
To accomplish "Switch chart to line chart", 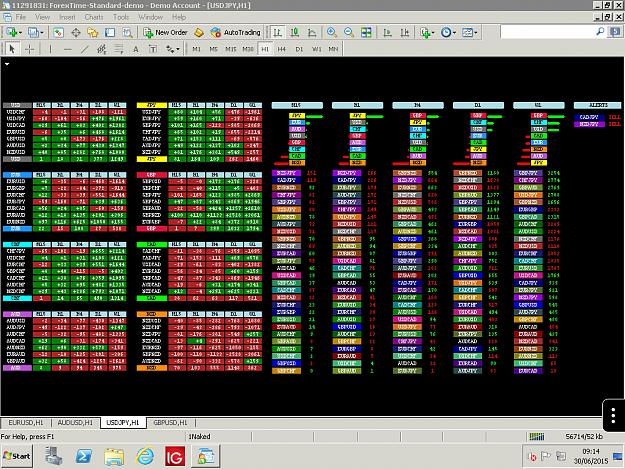I will [x=312, y=33].
